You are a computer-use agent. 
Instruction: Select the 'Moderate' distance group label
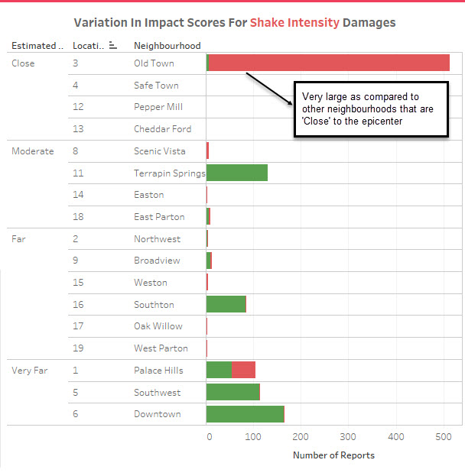pos(33,151)
